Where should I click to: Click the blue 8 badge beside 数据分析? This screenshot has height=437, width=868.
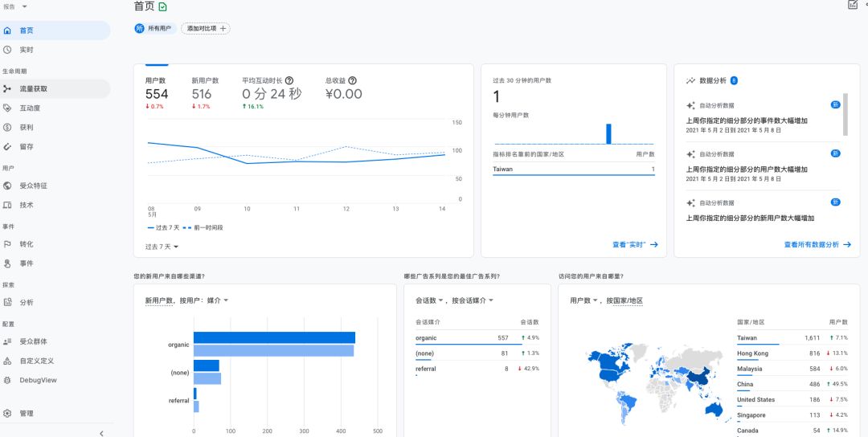734,81
